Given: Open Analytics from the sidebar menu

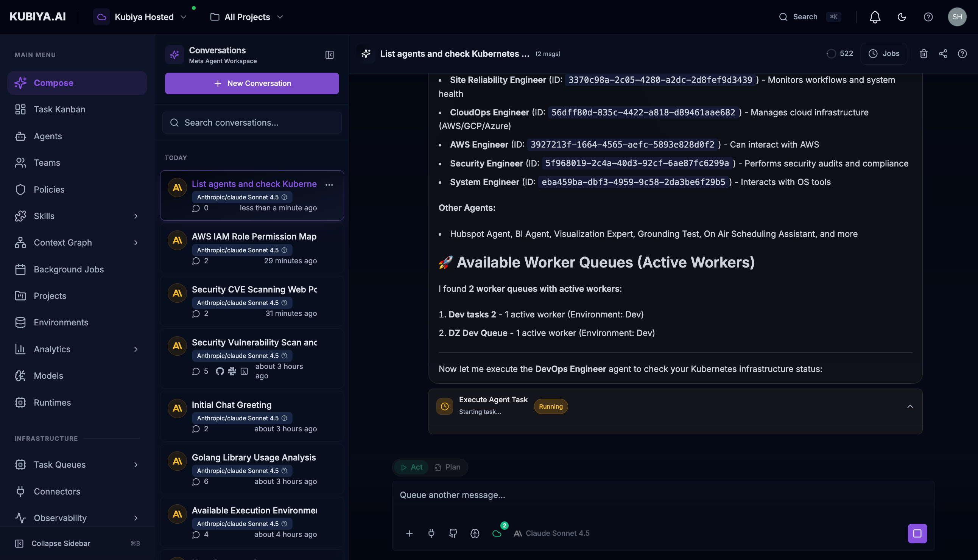Looking at the screenshot, I should click(x=51, y=349).
